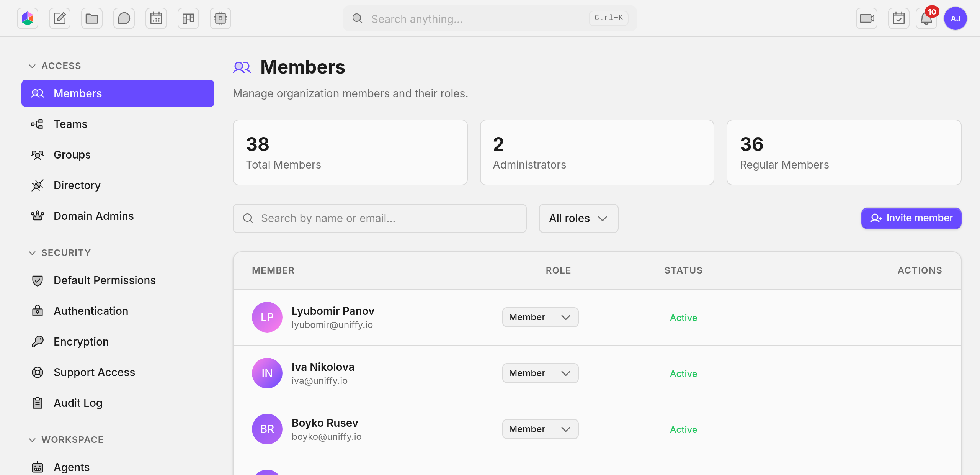Open the Audit Log page
The width and height of the screenshot is (980, 475).
point(118,403)
